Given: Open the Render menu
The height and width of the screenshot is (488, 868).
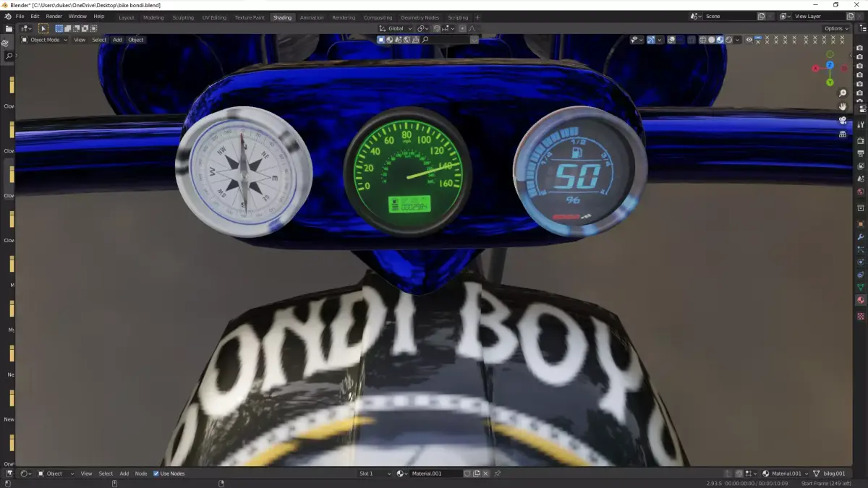Looking at the screenshot, I should pos(54,16).
